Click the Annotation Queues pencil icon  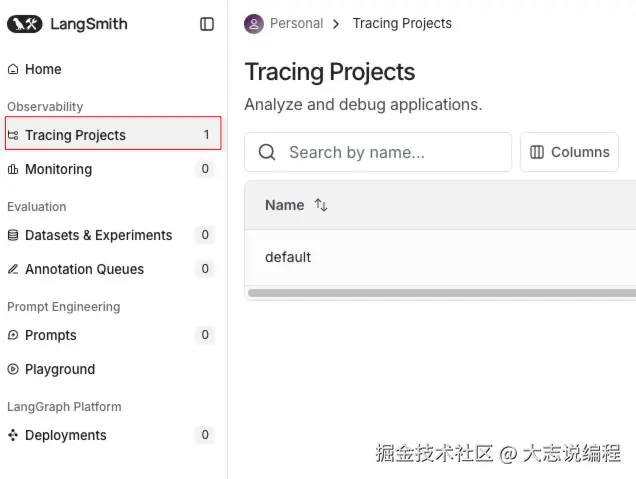click(x=13, y=269)
